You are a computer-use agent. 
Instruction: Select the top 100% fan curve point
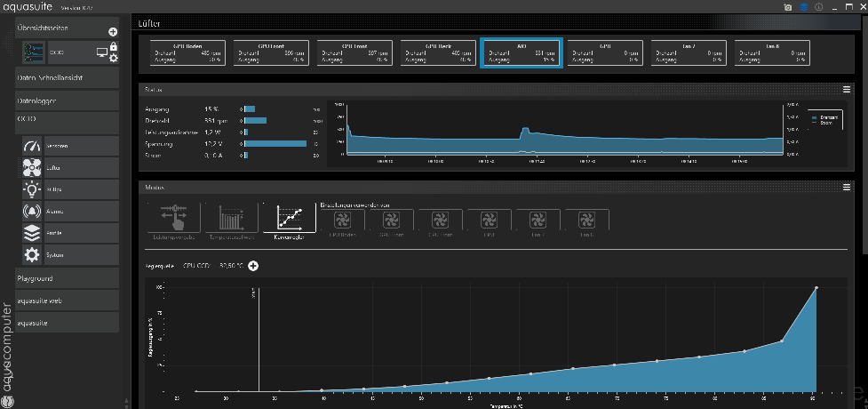(x=816, y=287)
